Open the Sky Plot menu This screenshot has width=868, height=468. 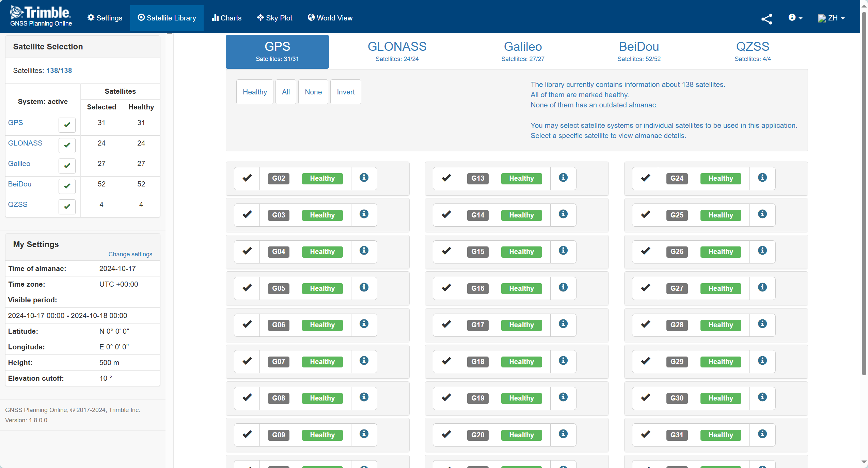(x=274, y=18)
